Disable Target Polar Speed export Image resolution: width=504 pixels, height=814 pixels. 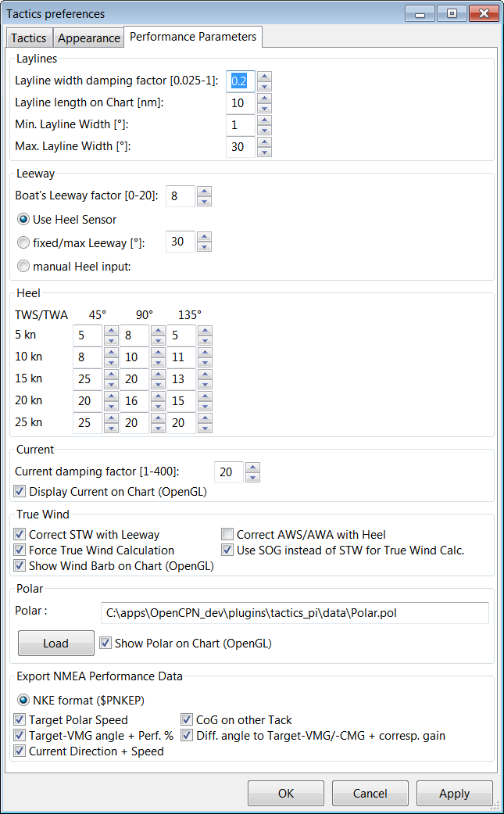(x=20, y=719)
